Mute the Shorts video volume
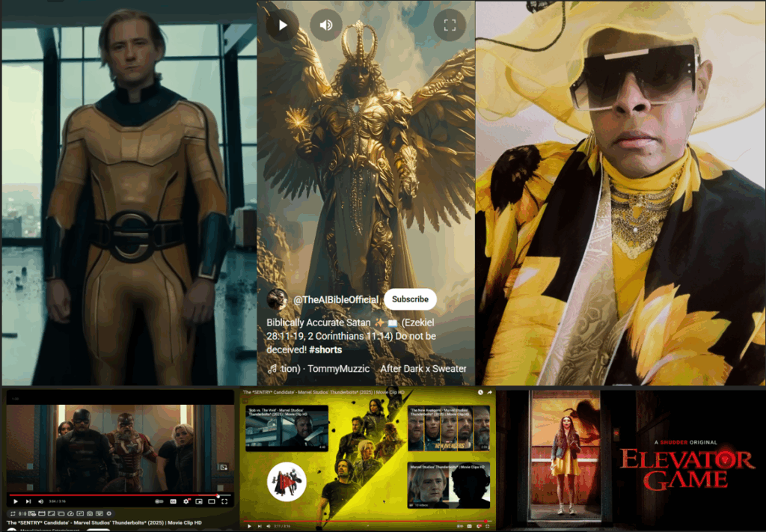The width and height of the screenshot is (766, 532). tap(326, 25)
